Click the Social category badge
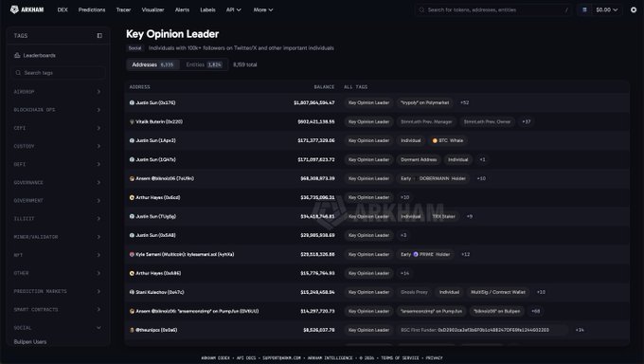Viewport: 644px width, 364px height. [x=134, y=48]
